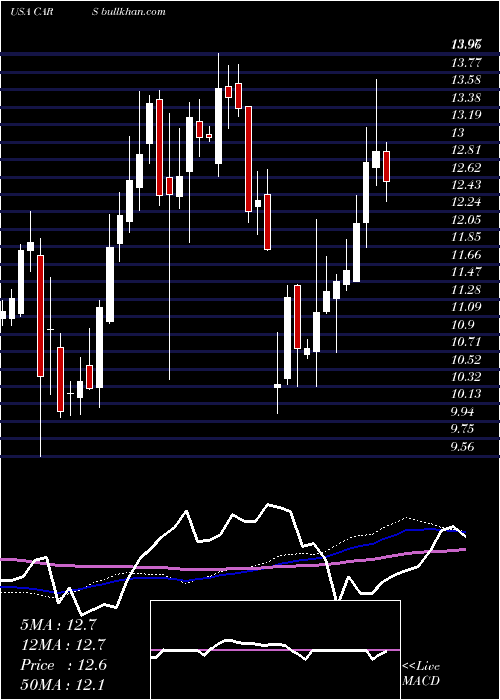Click the 50MA : 12.1 readout

(x=62, y=685)
